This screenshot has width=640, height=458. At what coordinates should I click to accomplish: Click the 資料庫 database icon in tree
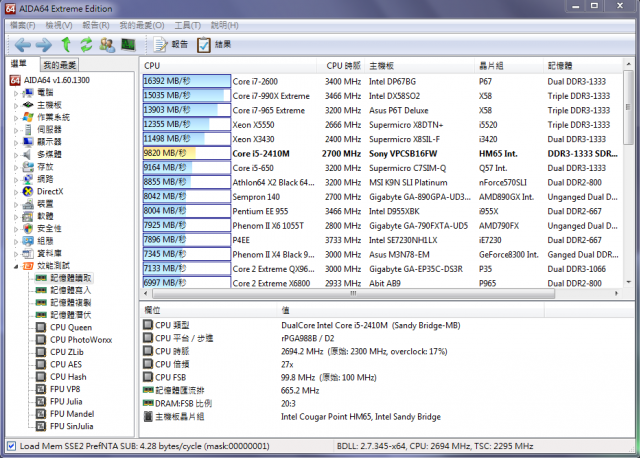[x=28, y=253]
